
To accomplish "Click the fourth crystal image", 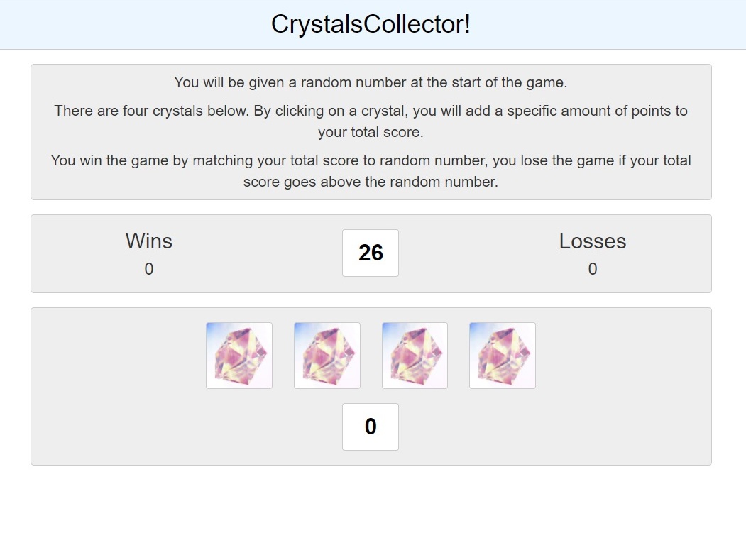I will pos(503,356).
